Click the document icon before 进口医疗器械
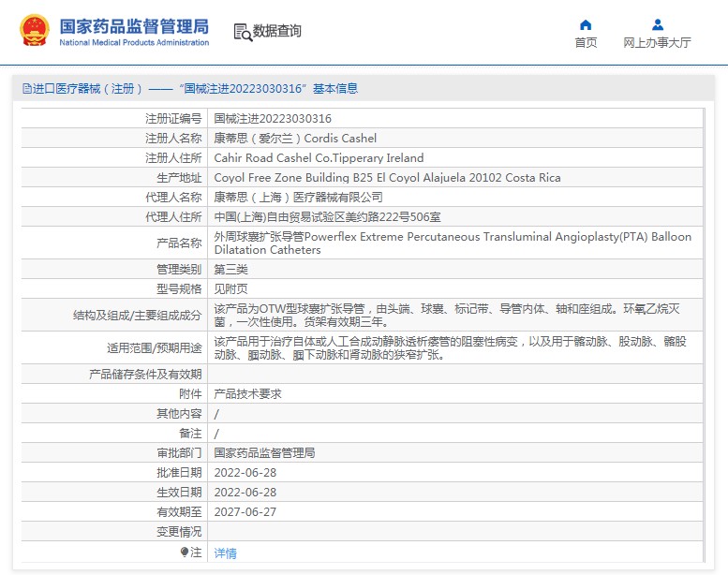Screen dimensions: 728x575 pos(27,89)
